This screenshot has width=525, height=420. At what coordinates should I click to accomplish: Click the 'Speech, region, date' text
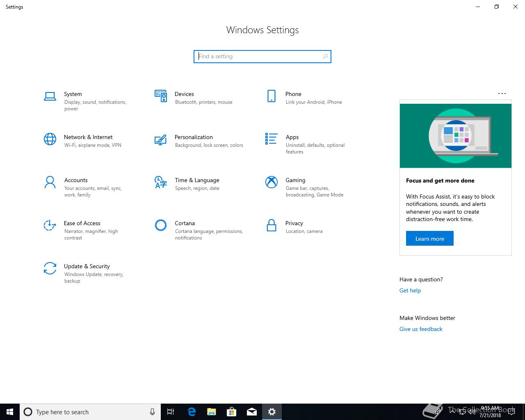197,188
